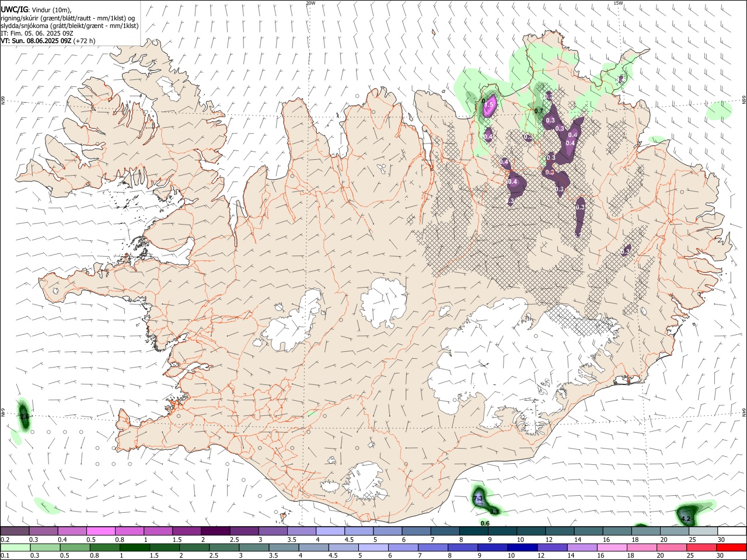The image size is (747, 560).
Task: Click the 'UWC/IG' title text
Action: [x=14, y=9]
